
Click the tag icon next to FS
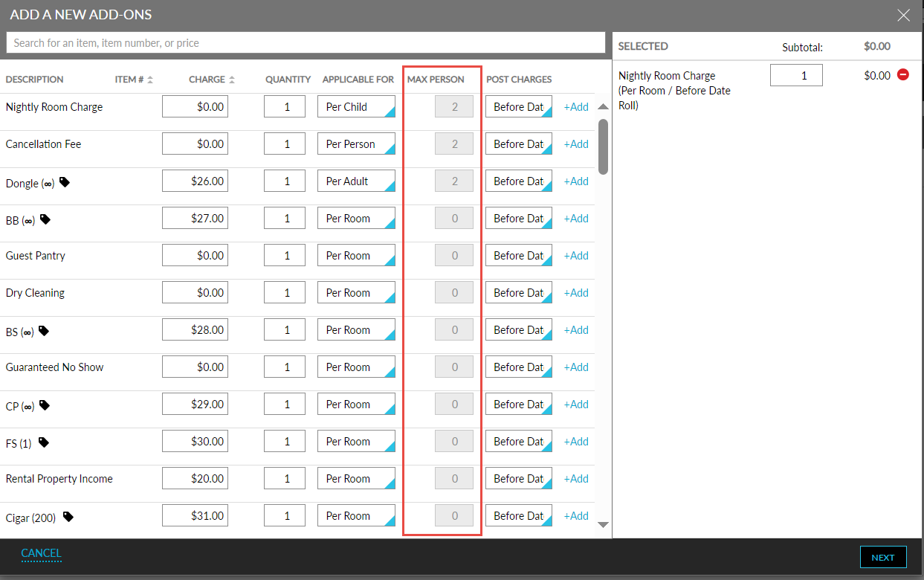[43, 441]
